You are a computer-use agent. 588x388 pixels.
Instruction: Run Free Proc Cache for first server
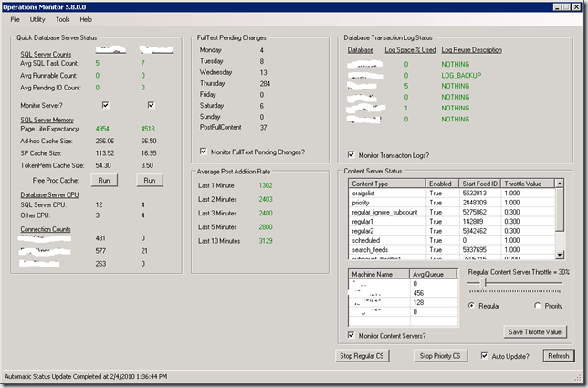click(x=104, y=181)
